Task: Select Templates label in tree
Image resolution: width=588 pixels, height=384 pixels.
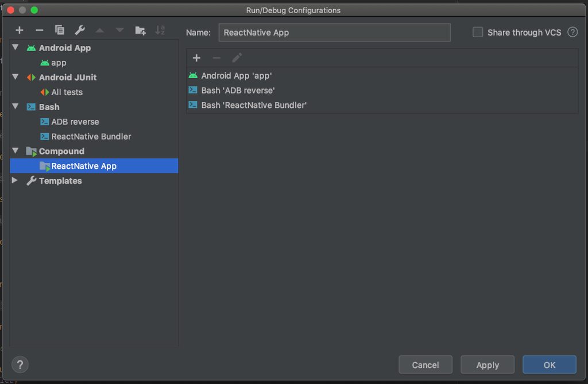Action: coord(60,181)
